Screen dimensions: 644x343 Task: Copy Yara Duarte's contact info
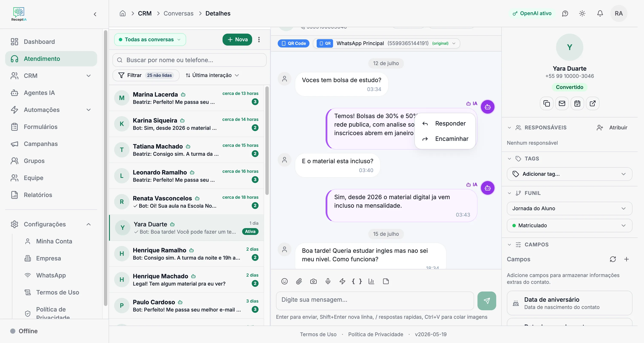[547, 103]
